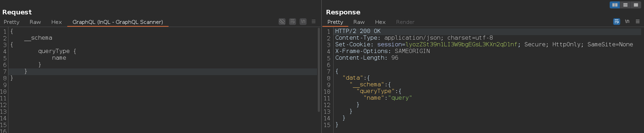The width and height of the screenshot is (644, 133).
Task: Switch to the Request Pretty tab
Action: point(12,22)
